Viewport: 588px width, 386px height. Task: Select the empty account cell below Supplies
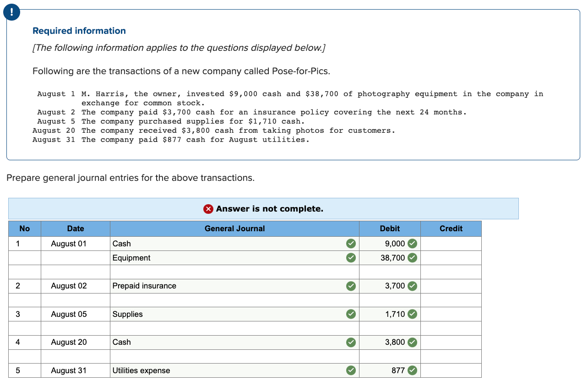(x=234, y=328)
